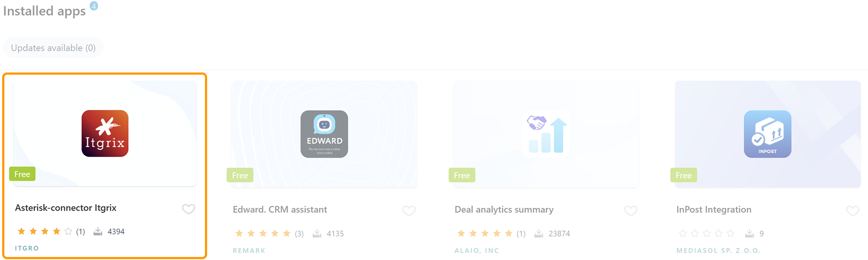Click the download count icon for InPost
Screen dimensions: 868x260
(749, 234)
